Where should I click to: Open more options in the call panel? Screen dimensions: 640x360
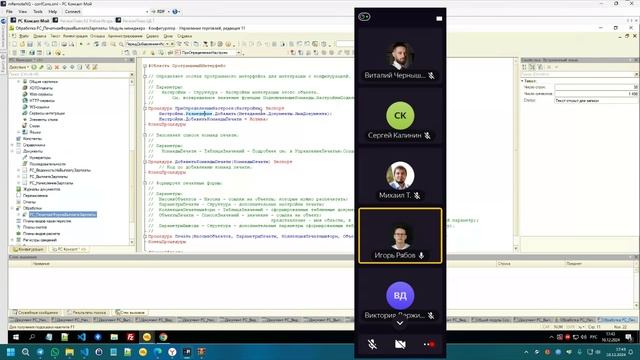pos(429,344)
